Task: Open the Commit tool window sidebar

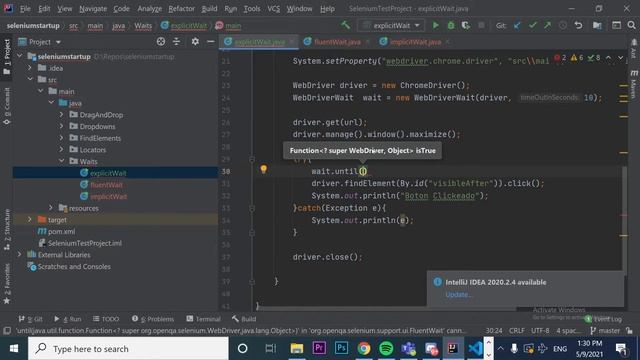Action: pyautogui.click(x=7, y=105)
